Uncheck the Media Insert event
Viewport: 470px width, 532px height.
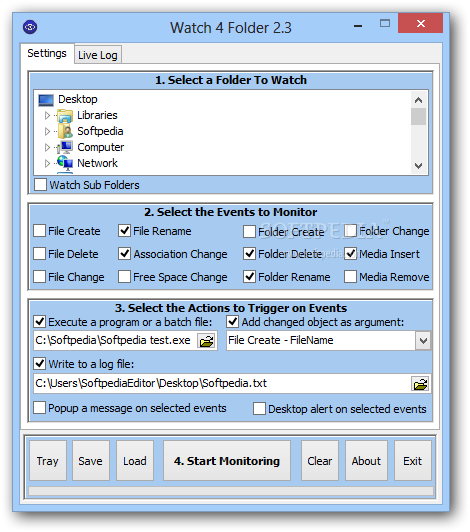pyautogui.click(x=351, y=254)
